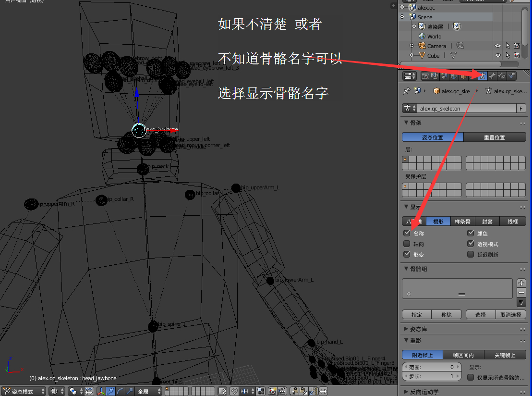Open the 姿态模式 mode dropdown

click(x=23, y=391)
